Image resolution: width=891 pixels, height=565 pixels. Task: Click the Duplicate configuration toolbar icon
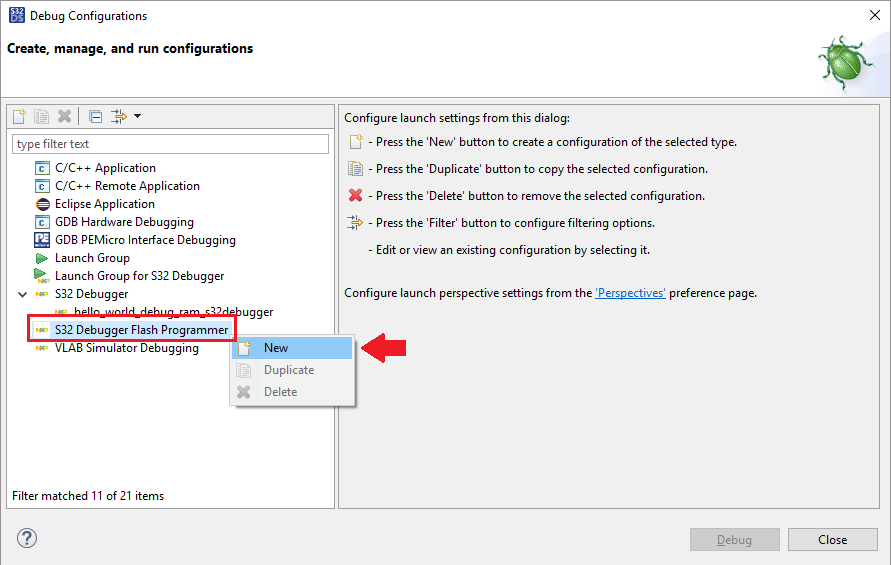click(x=42, y=116)
